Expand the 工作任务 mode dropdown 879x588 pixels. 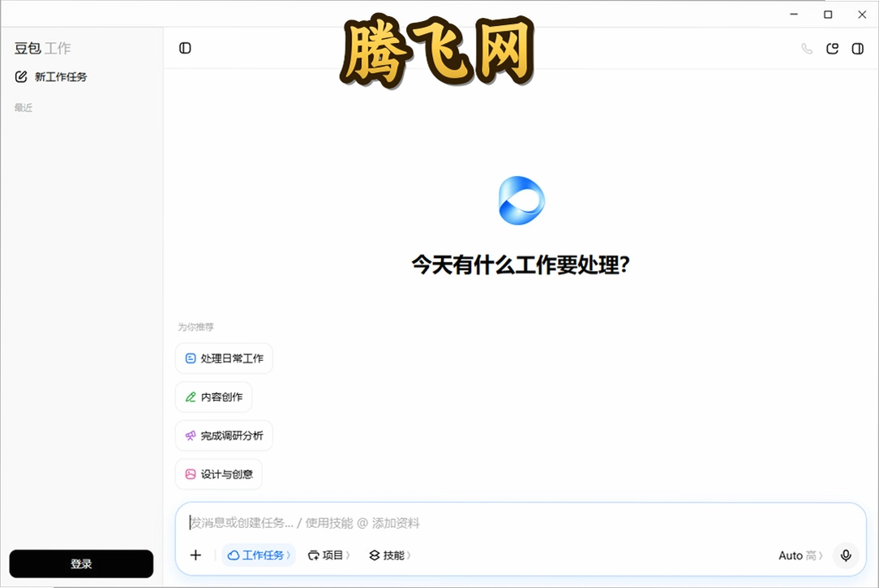click(259, 556)
